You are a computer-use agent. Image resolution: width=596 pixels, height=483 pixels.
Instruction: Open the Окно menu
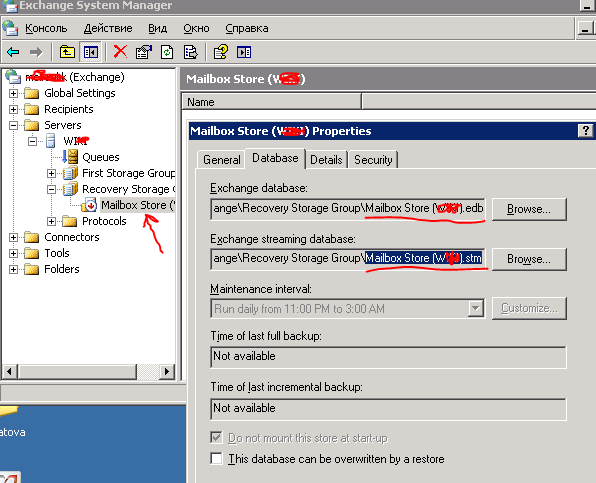[196, 28]
